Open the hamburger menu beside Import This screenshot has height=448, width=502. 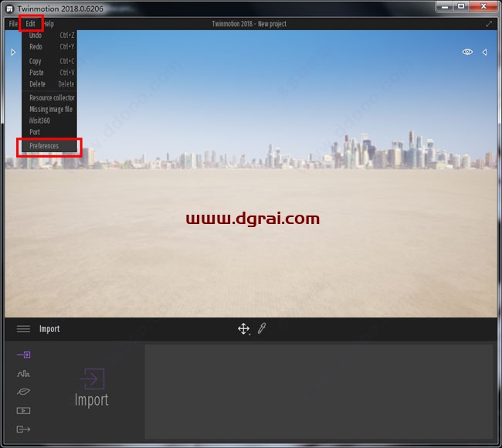tap(23, 329)
